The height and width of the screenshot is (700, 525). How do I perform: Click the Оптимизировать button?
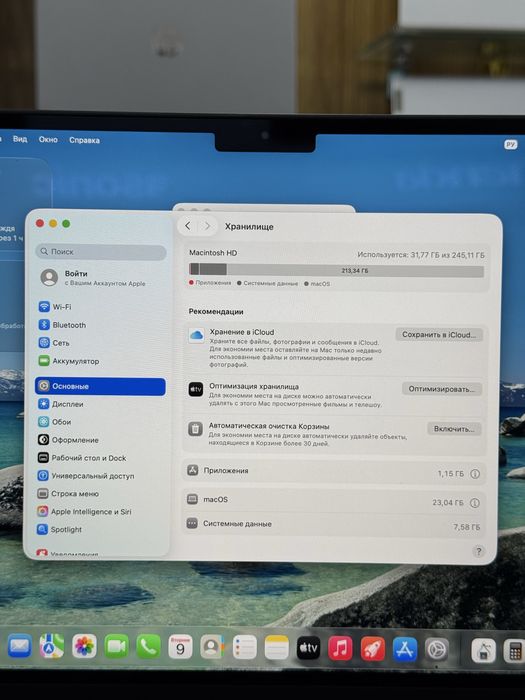pyautogui.click(x=442, y=389)
